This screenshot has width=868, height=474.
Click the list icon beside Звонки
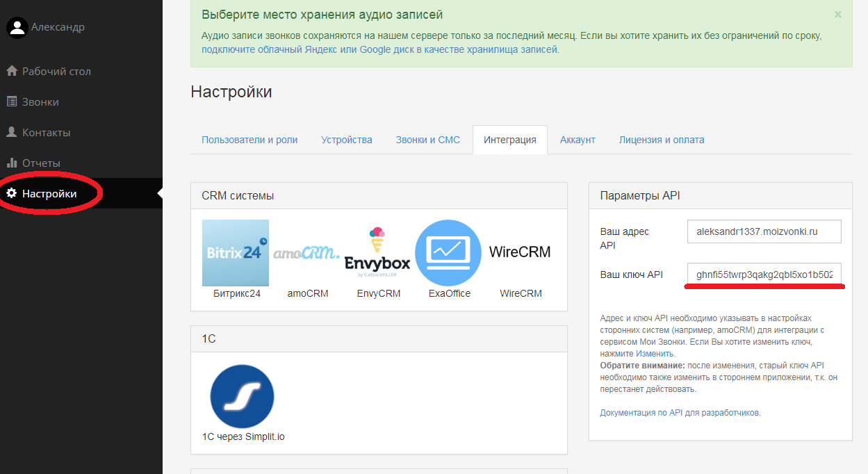(x=12, y=101)
